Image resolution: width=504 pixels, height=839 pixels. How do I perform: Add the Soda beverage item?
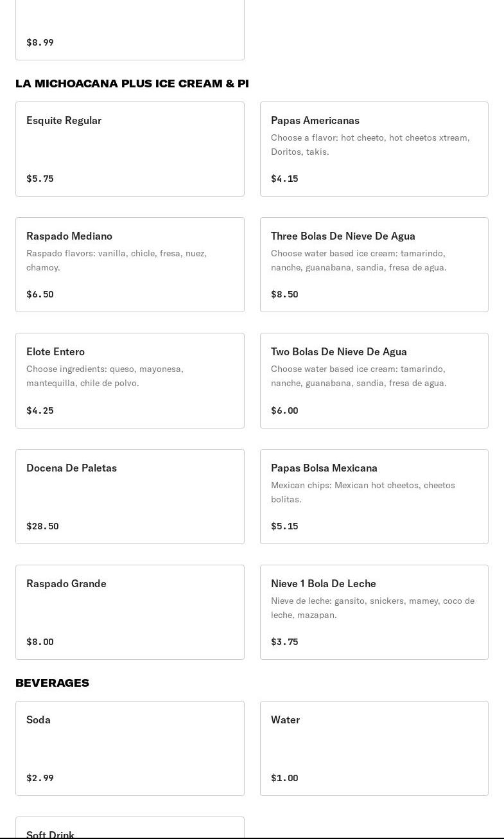(130, 748)
